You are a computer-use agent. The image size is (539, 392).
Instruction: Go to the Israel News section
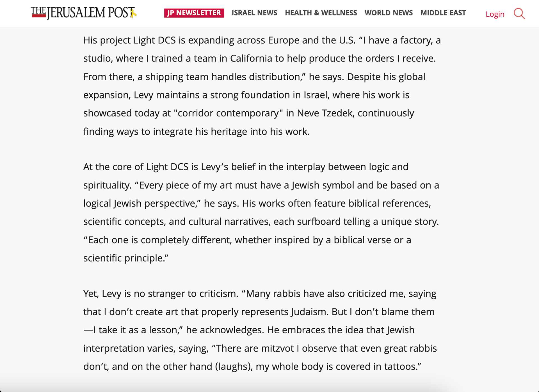click(254, 13)
